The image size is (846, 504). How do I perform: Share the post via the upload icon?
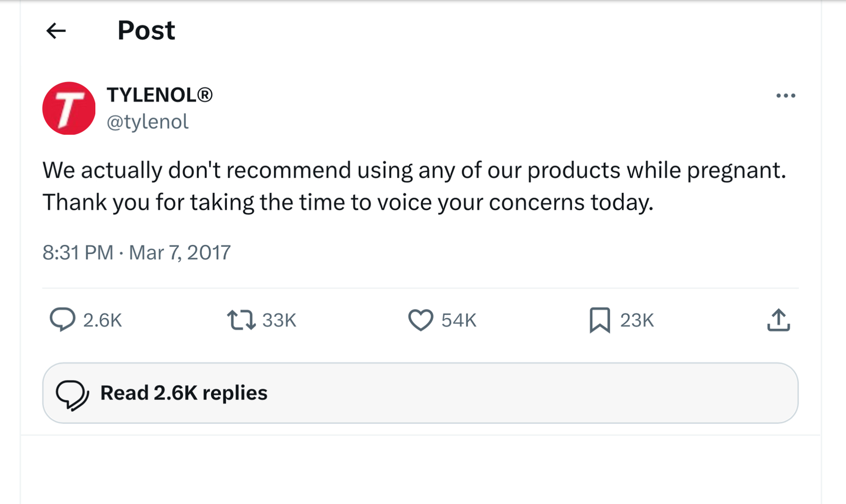[x=778, y=320]
